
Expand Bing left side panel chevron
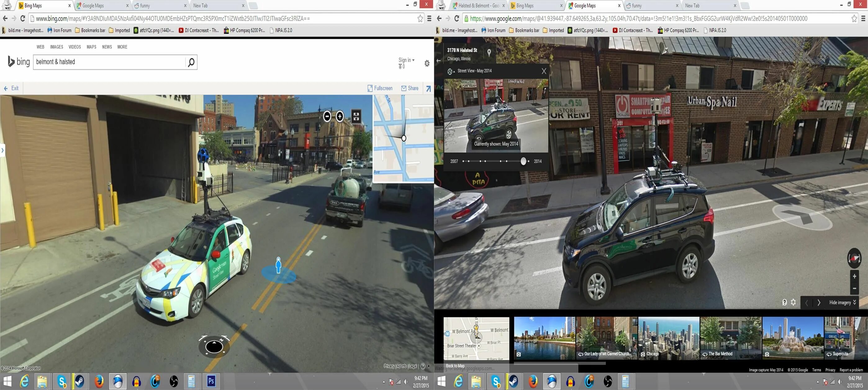(x=2, y=150)
